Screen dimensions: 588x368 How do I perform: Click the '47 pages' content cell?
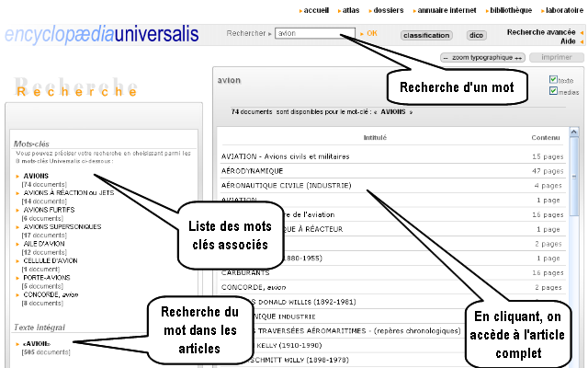coord(548,171)
